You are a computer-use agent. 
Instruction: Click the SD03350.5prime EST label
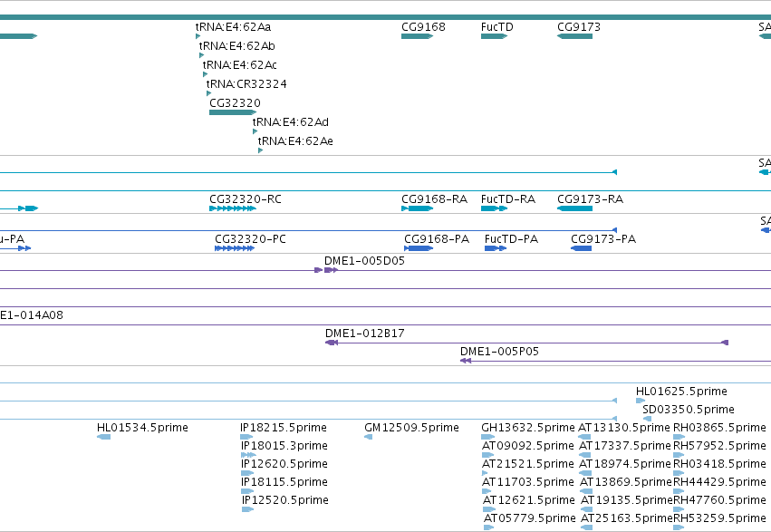(x=689, y=410)
